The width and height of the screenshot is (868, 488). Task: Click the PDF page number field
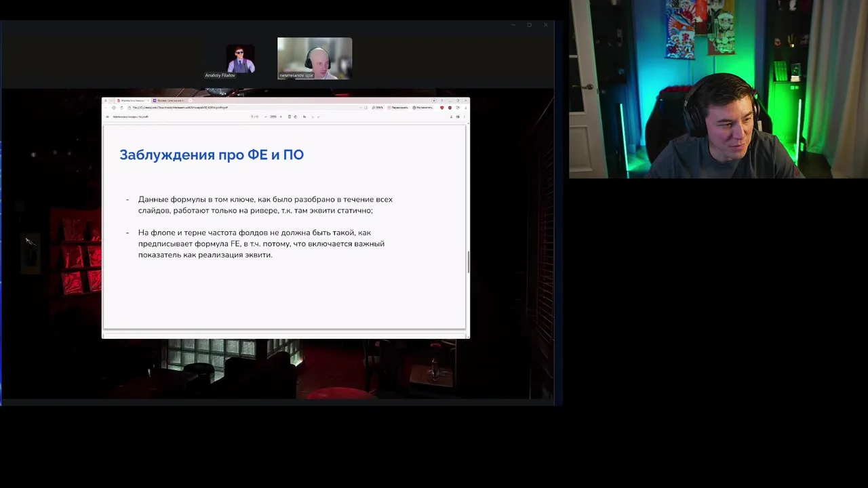point(253,117)
